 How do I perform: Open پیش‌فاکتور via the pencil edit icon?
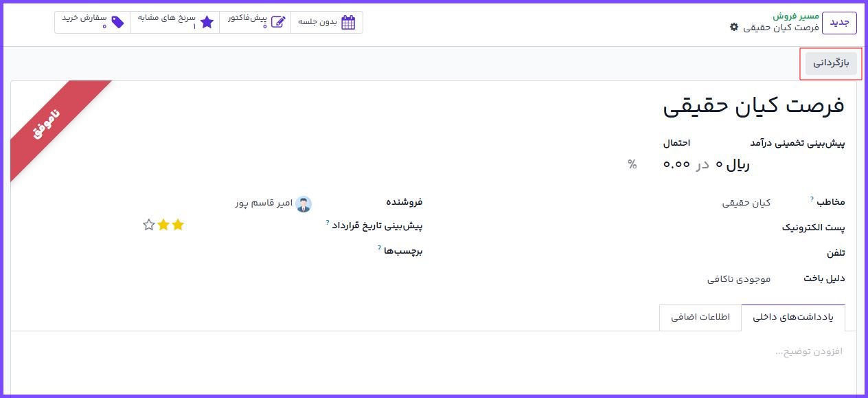(x=277, y=22)
